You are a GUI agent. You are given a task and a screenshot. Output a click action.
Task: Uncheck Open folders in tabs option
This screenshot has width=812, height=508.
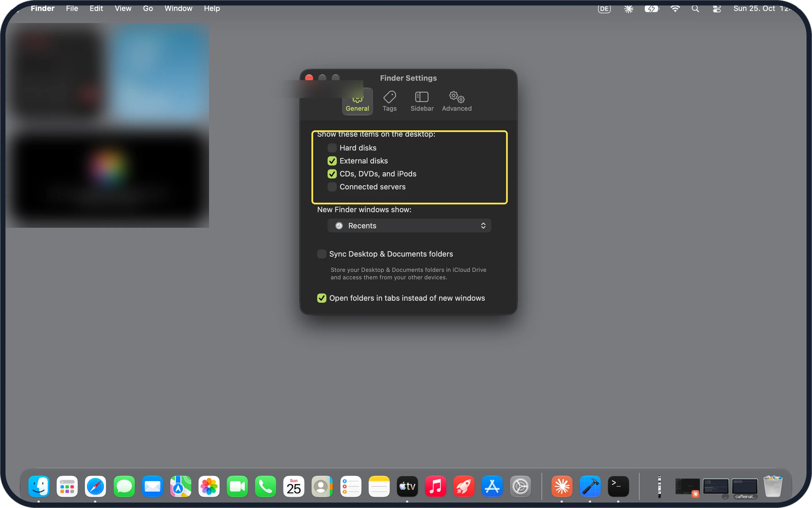click(322, 298)
